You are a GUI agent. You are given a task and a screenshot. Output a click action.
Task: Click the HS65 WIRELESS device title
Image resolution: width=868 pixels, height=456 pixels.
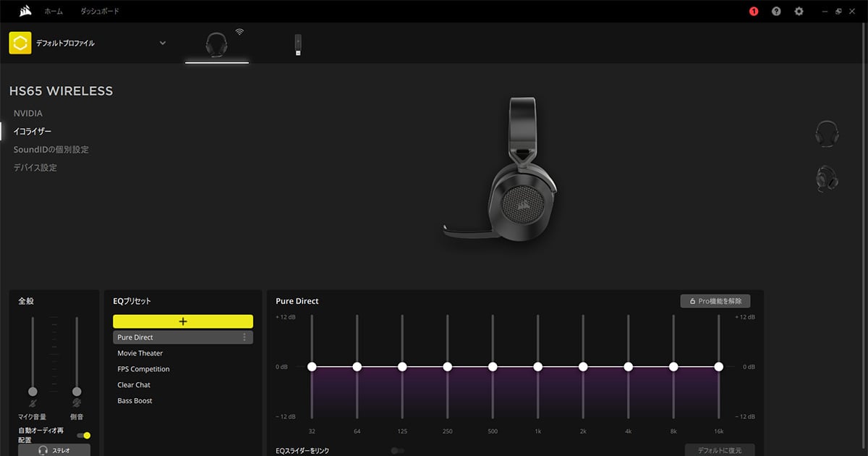click(61, 91)
